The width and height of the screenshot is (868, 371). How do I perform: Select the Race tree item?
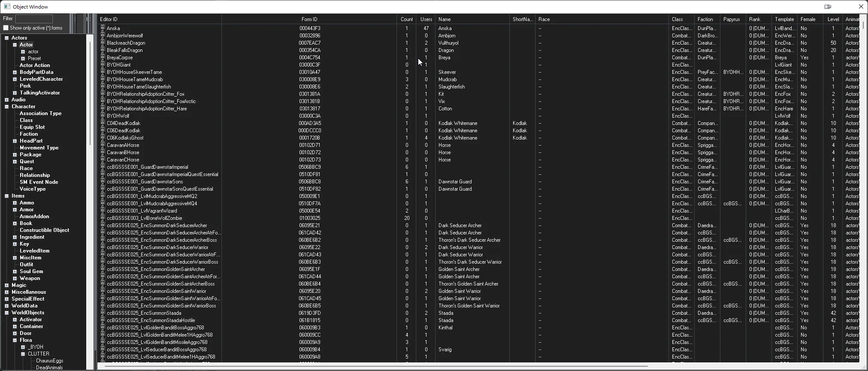coord(26,168)
